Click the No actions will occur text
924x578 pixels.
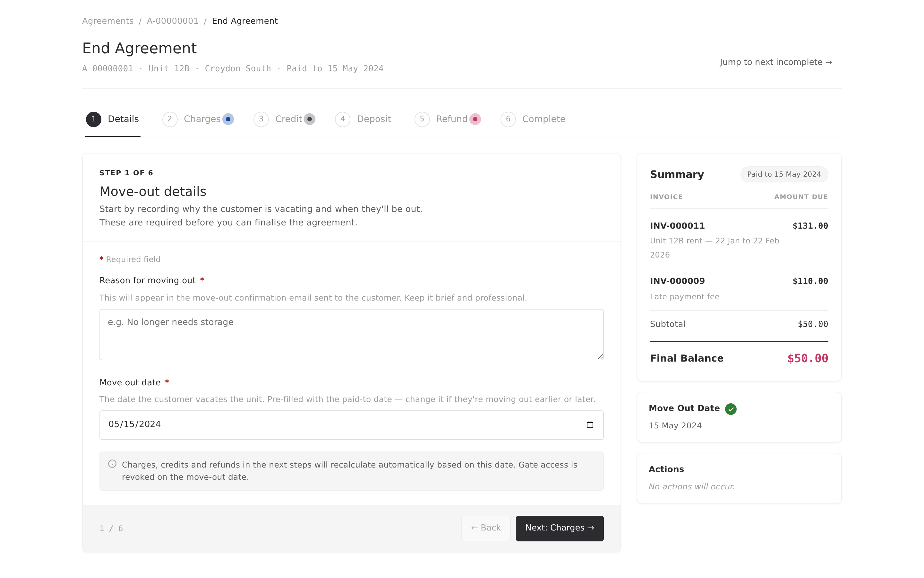691,486
